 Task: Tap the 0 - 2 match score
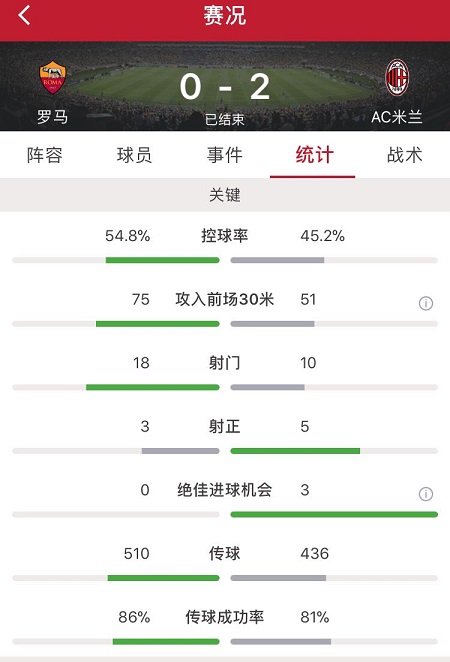[225, 87]
